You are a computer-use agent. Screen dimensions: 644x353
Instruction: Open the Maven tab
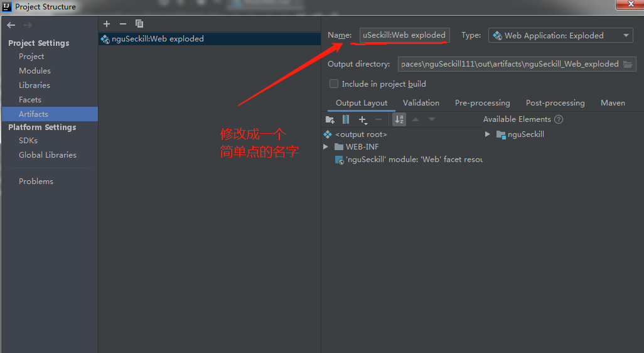click(x=613, y=103)
